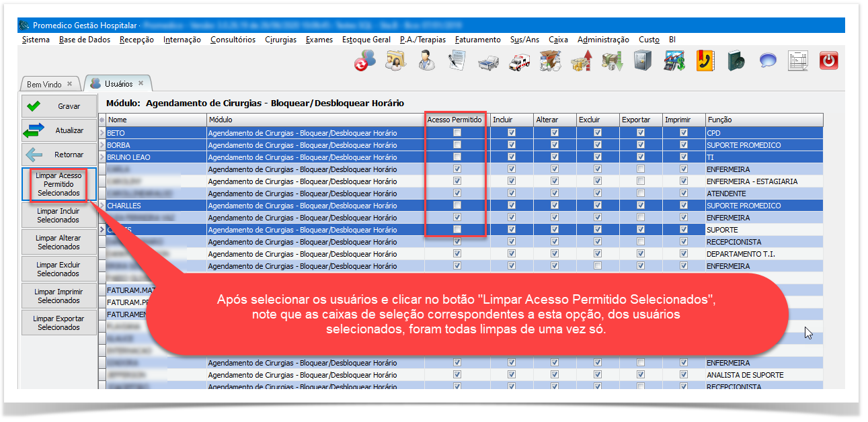868x422 pixels.
Task: Click the grid selector at header corner
Action: pos(102,120)
